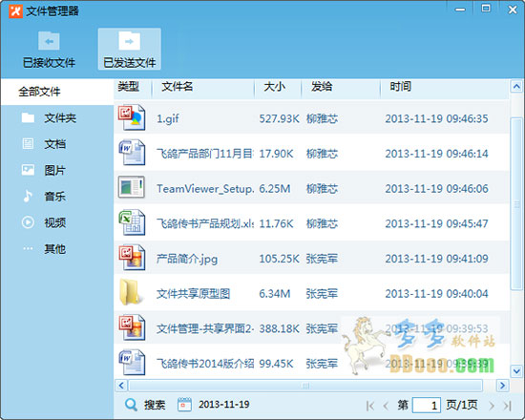525x420 pixels.
Task: Click the date 2013-11-19 field
Action: pos(224,405)
